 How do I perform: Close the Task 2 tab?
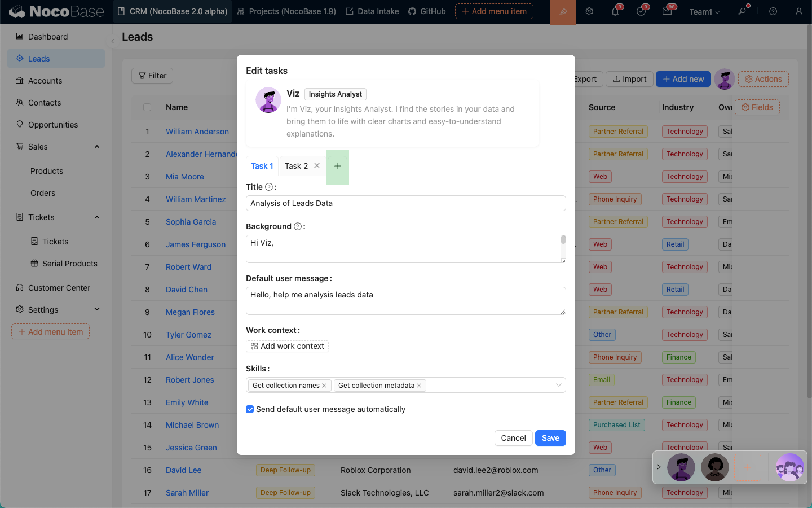coord(317,165)
